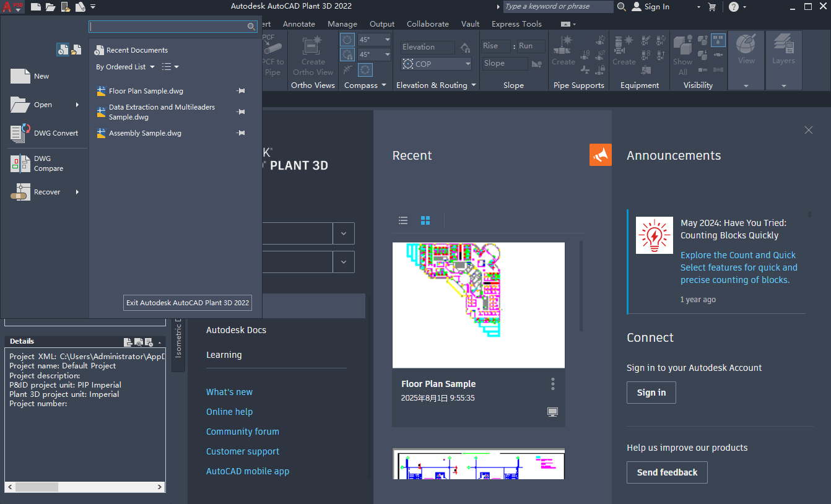
Task: Pin Assembly Sample.dwg to recent documents
Action: [241, 133]
